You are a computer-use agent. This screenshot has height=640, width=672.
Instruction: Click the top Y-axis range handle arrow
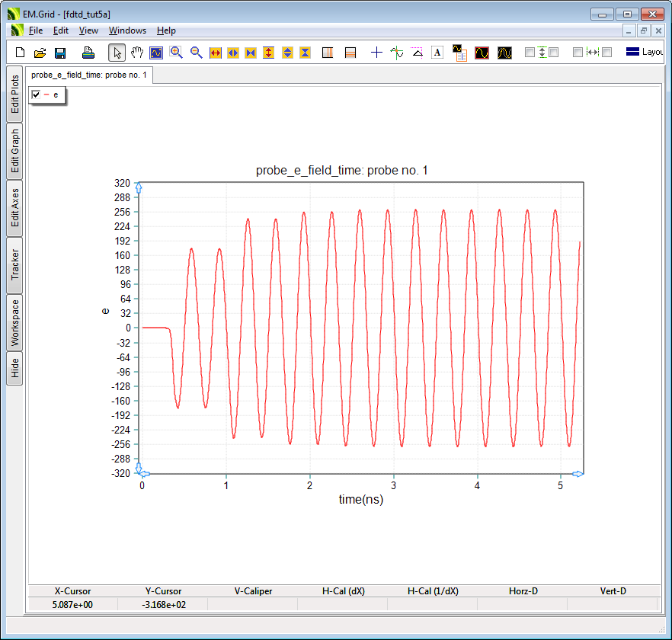click(x=138, y=187)
